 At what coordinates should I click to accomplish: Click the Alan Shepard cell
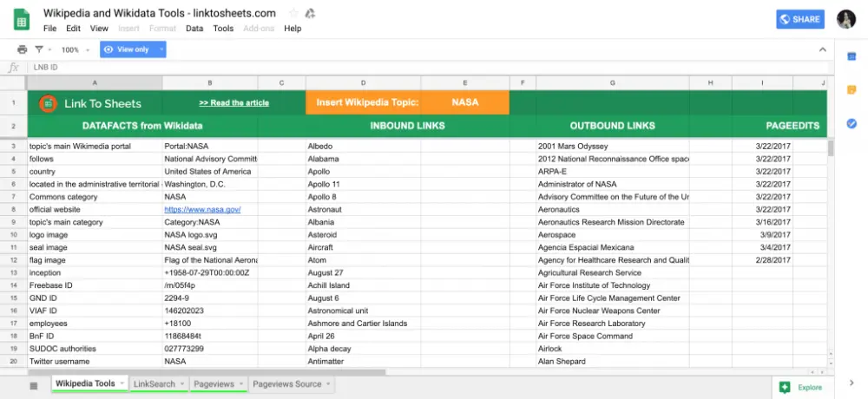click(612, 362)
